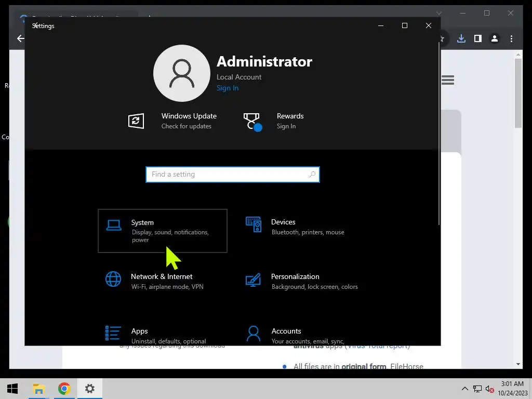This screenshot has height=399, width=532.
Task: Open Network & Internet globe icon
Action: tap(113, 279)
